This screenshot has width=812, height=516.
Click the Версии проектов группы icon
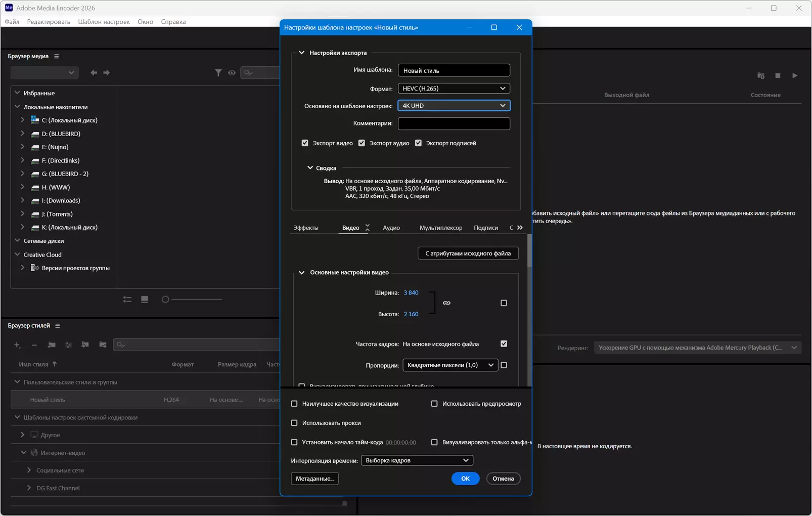pyautogui.click(x=35, y=268)
